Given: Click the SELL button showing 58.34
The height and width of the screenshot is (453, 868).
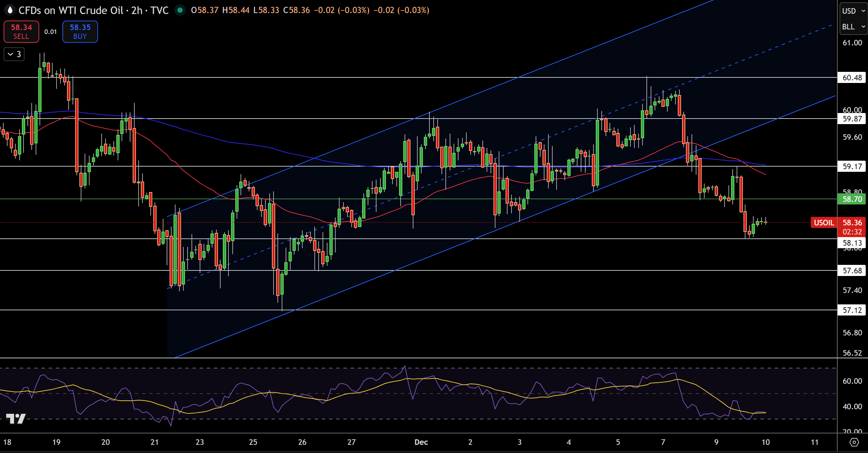Looking at the screenshot, I should click(x=21, y=32).
